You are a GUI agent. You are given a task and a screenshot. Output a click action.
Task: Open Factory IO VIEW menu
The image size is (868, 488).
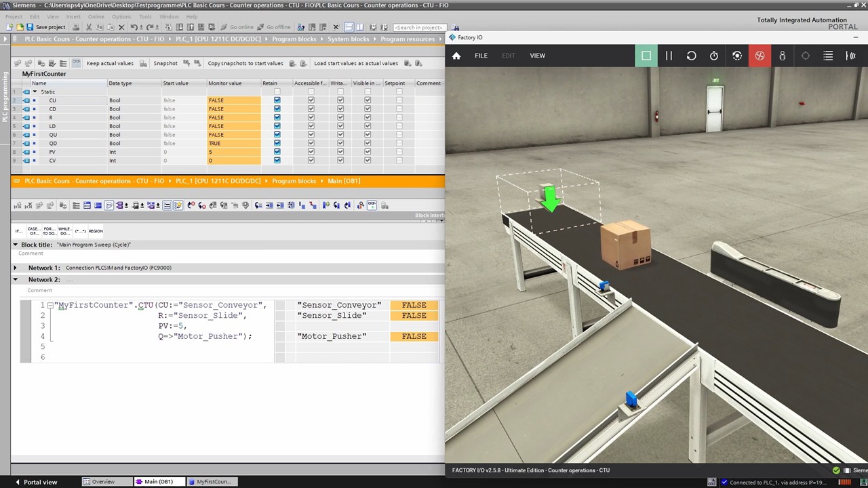coord(537,56)
